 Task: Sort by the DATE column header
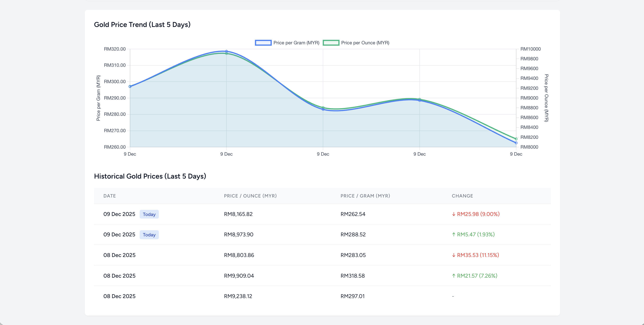click(110, 196)
